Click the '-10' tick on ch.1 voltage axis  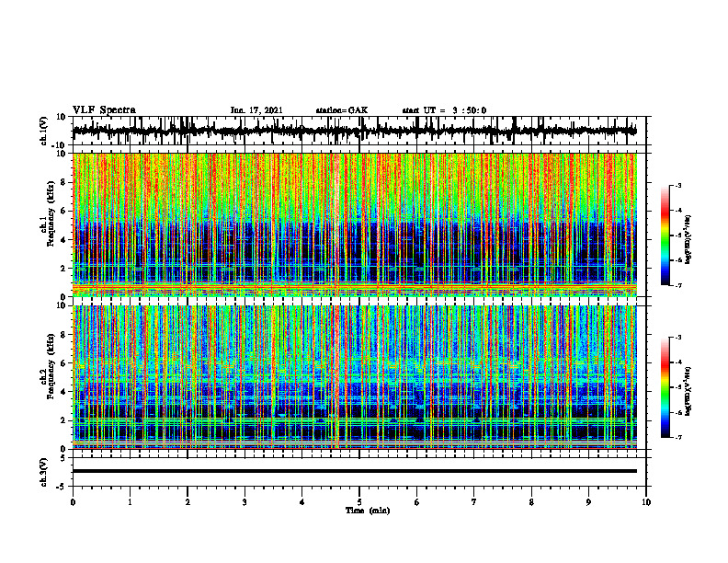[60, 145]
